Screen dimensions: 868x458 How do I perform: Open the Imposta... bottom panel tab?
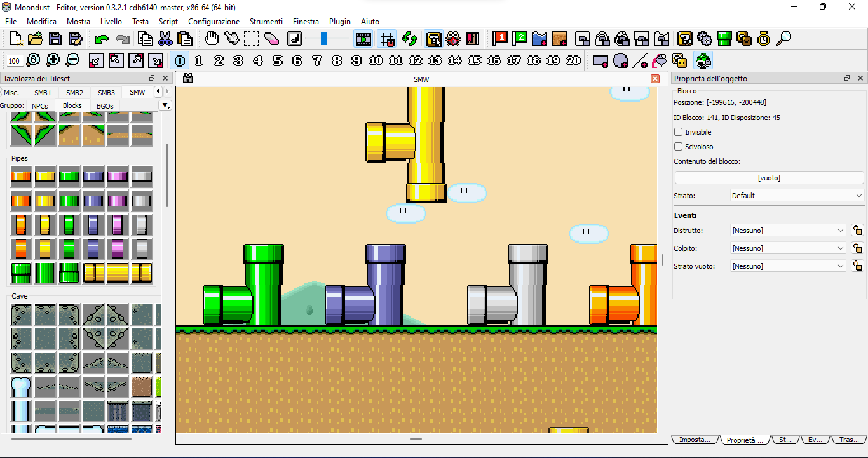pyautogui.click(x=695, y=440)
